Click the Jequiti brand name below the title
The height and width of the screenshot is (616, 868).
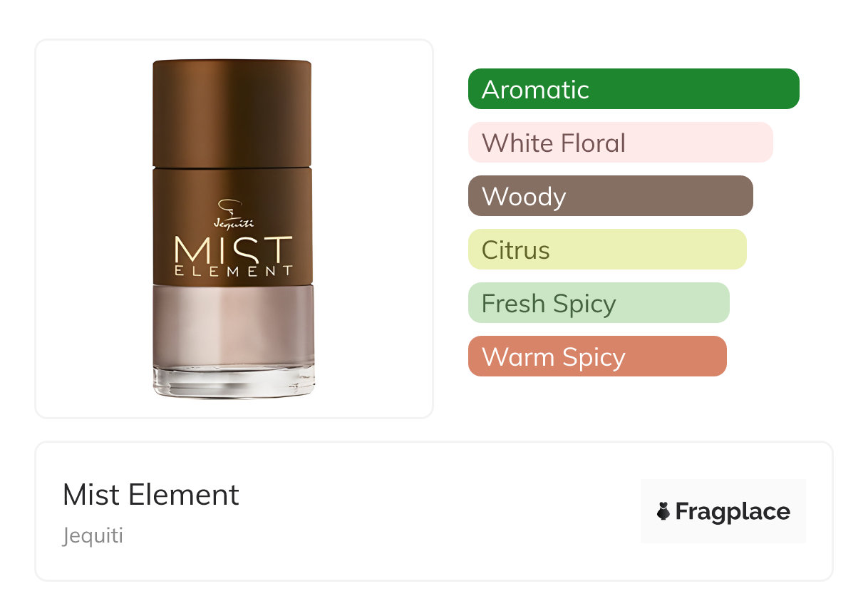[93, 535]
